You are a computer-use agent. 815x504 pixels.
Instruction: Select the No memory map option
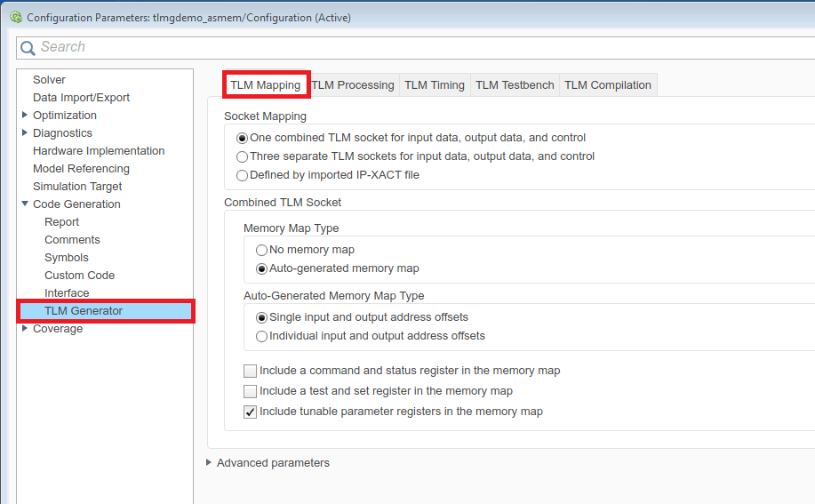click(262, 250)
